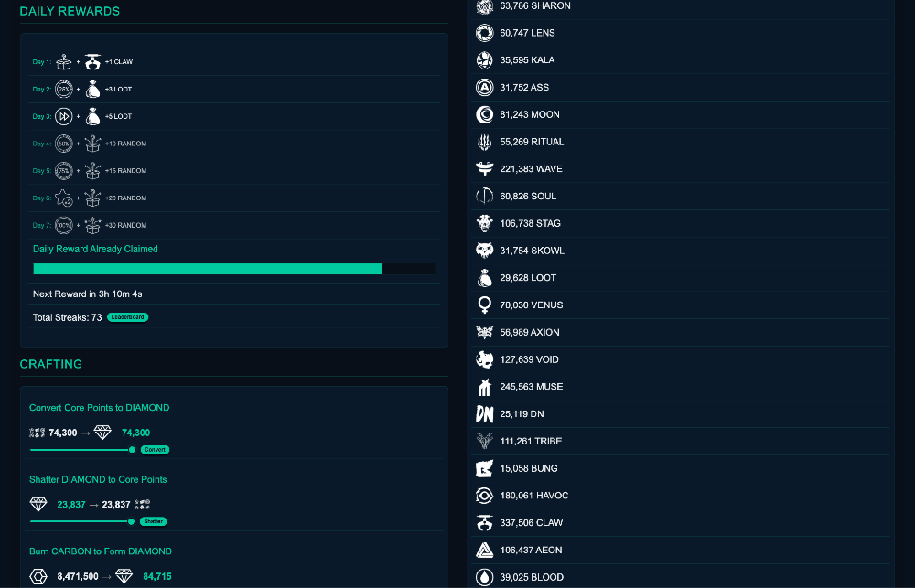Click the VENUS symbol icon
Screen dimensions: 915x588
pos(484,305)
